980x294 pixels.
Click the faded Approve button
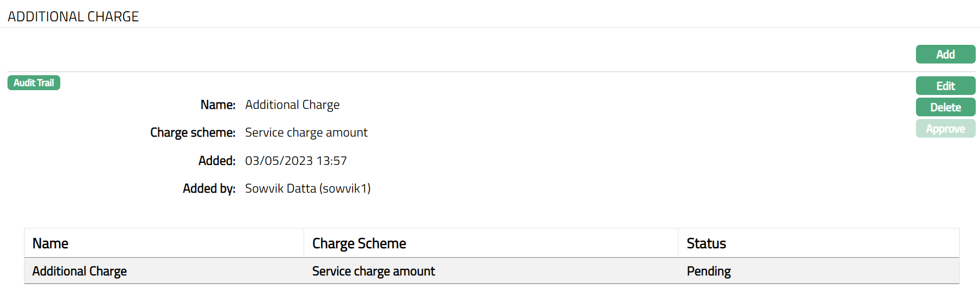(x=945, y=129)
